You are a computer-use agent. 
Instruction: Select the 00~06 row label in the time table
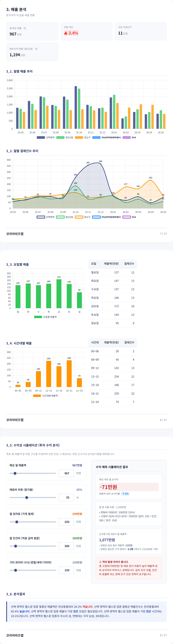click(x=95, y=351)
